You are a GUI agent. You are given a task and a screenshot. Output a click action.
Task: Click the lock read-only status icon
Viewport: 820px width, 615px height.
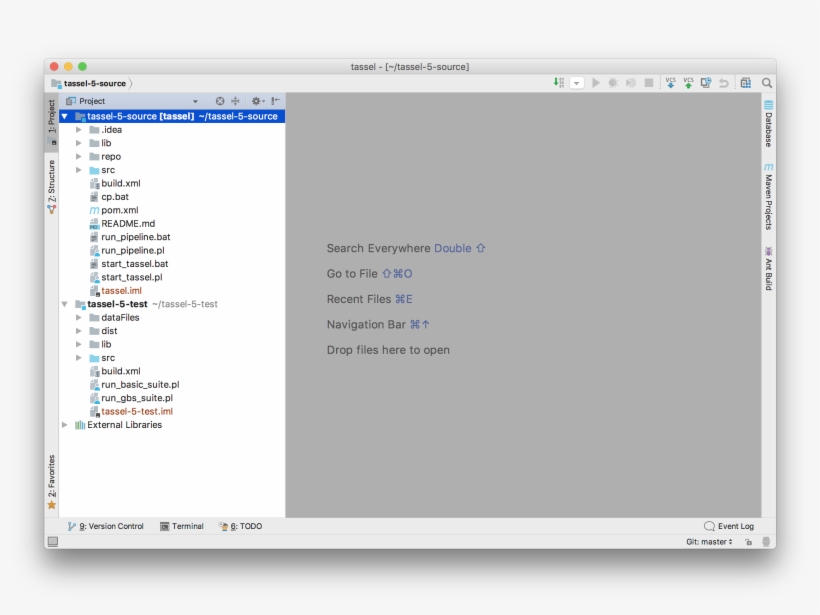[748, 542]
